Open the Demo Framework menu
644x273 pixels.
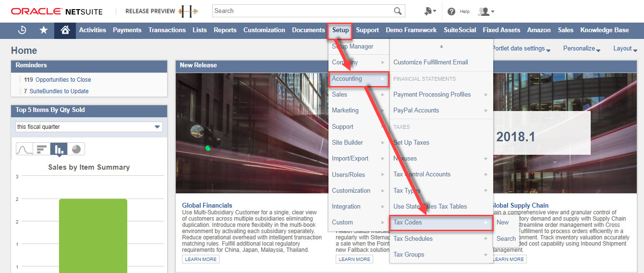tap(411, 30)
